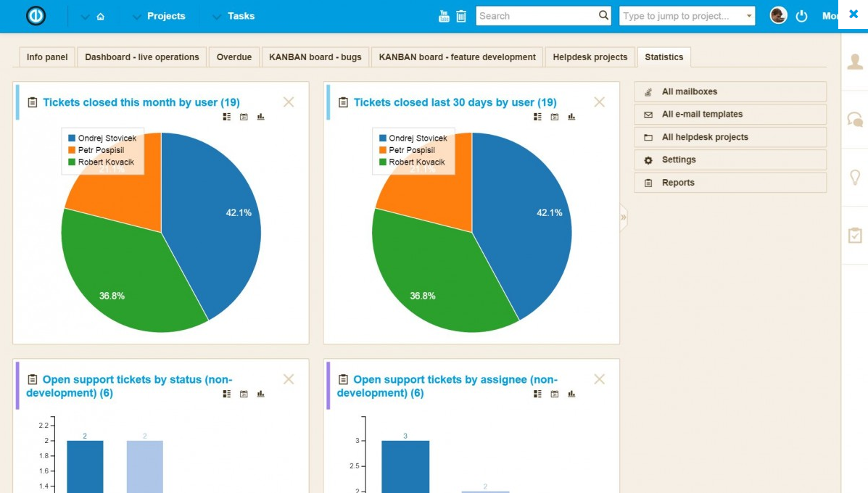The image size is (868, 493).
Task: Collapse the right panel with double chevron
Action: tap(624, 217)
